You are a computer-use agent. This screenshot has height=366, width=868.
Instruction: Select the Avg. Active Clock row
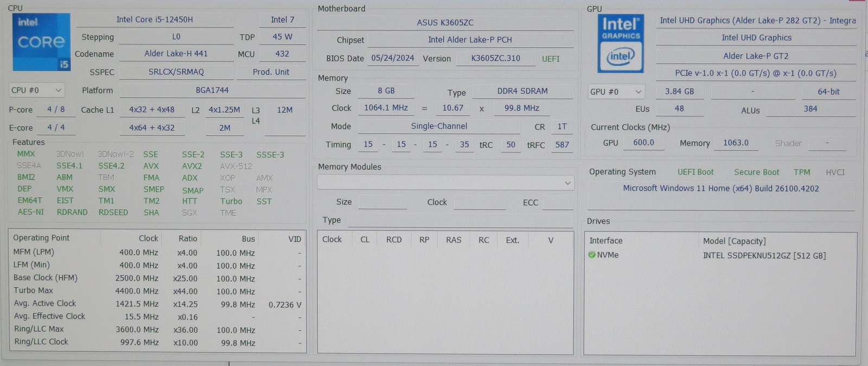point(157,304)
